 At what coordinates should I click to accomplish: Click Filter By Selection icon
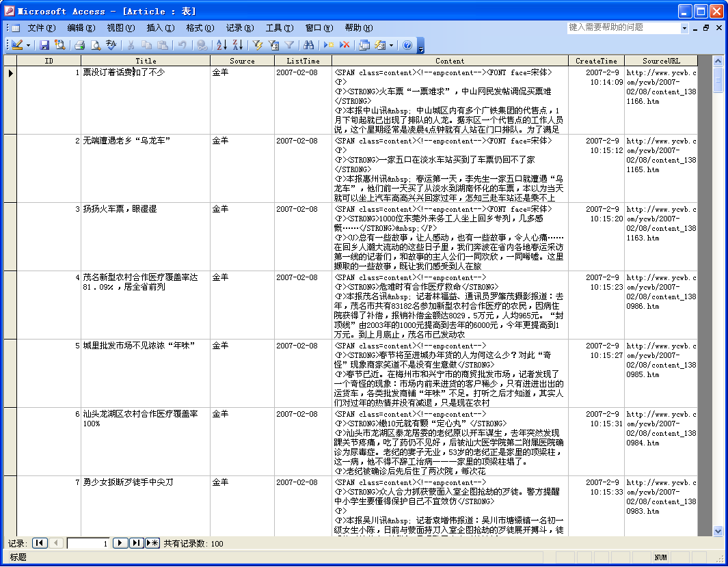[257, 45]
